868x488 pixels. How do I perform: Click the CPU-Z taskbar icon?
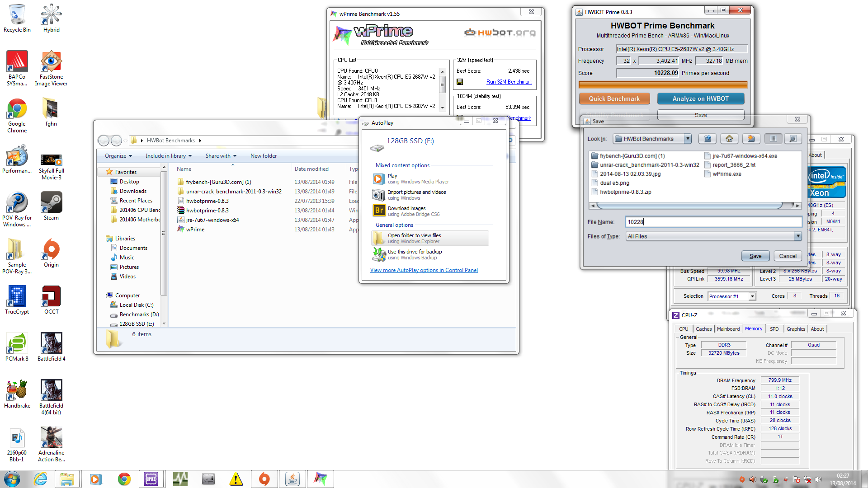pyautogui.click(x=151, y=479)
